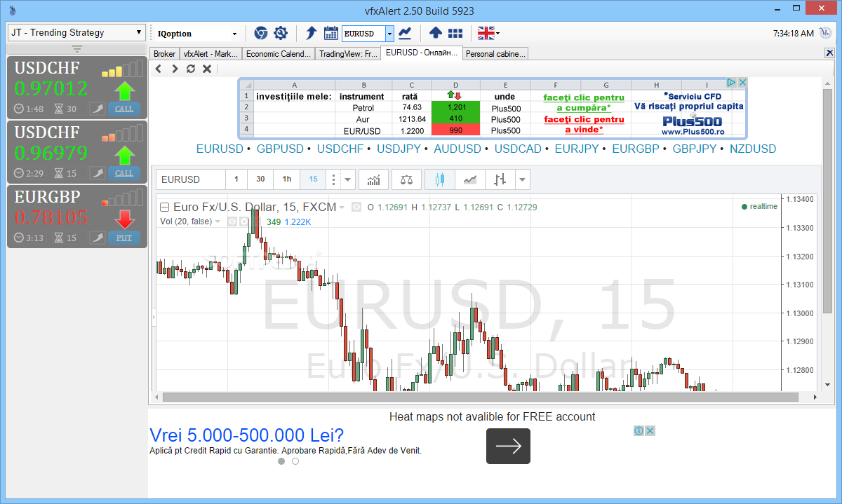The image size is (842, 504).
Task: Open the GBPUSD pair link
Action: (280, 149)
